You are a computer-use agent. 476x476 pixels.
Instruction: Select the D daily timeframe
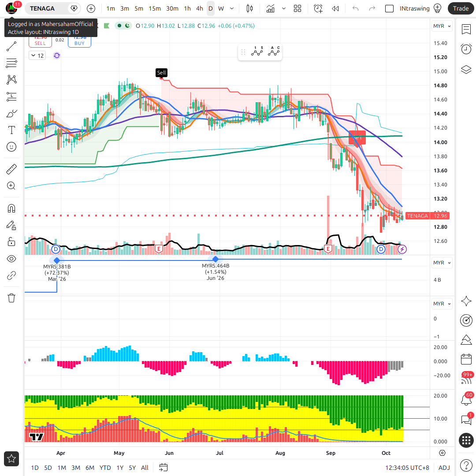(210, 8)
